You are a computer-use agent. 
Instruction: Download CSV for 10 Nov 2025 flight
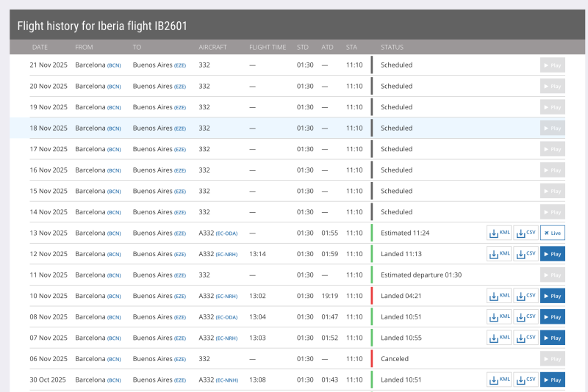pyautogui.click(x=525, y=296)
